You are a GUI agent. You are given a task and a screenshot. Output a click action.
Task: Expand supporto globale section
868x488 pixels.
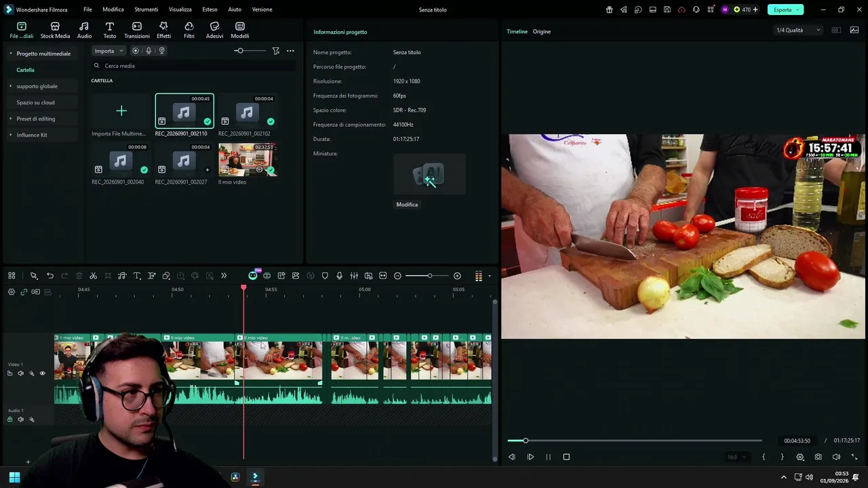coord(10,86)
